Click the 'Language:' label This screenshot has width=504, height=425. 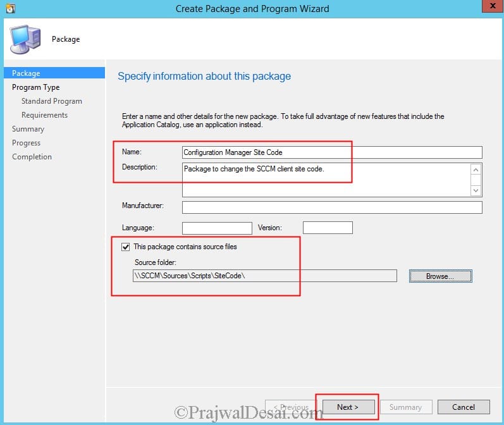[x=138, y=228]
